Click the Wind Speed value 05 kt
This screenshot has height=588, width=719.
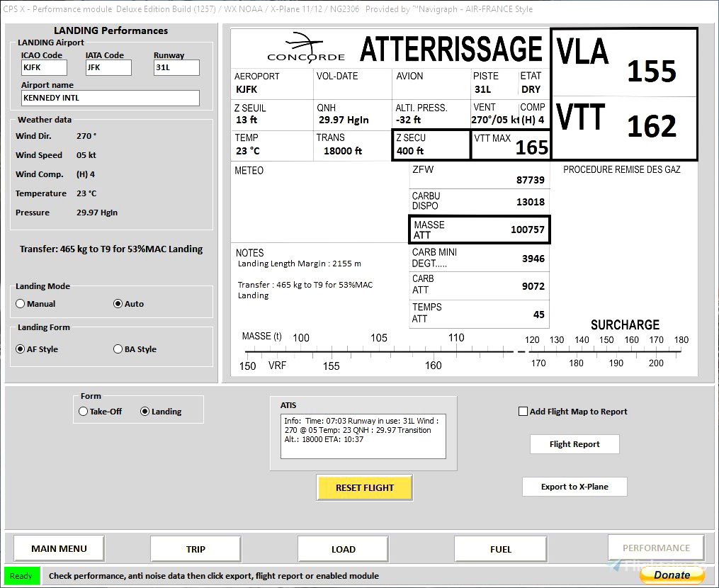point(86,155)
